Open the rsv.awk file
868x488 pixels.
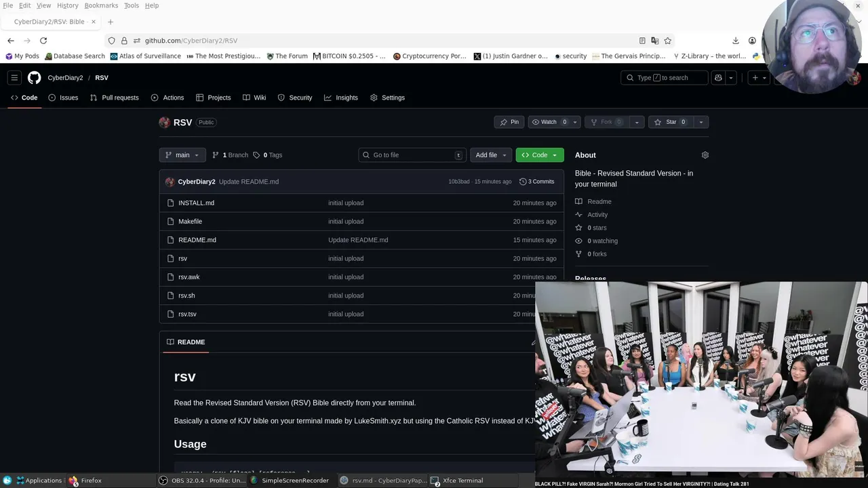(x=189, y=277)
